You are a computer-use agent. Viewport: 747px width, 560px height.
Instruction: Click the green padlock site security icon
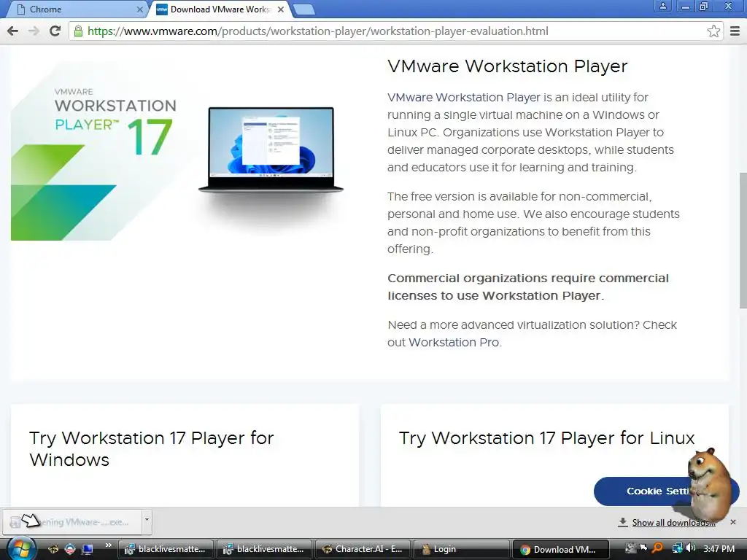(78, 31)
